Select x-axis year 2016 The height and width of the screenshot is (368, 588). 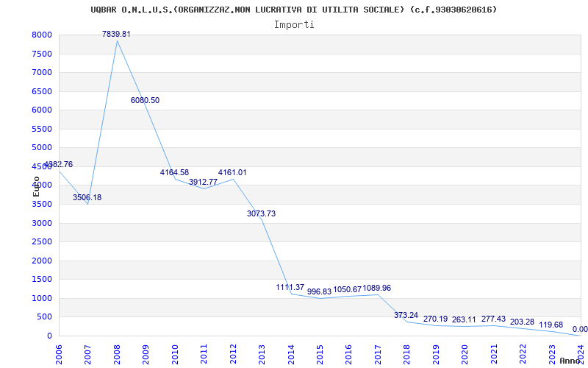point(348,354)
